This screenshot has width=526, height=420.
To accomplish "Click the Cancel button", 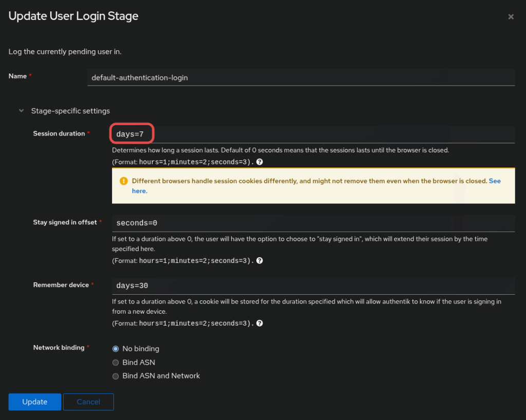I will tap(88, 402).
